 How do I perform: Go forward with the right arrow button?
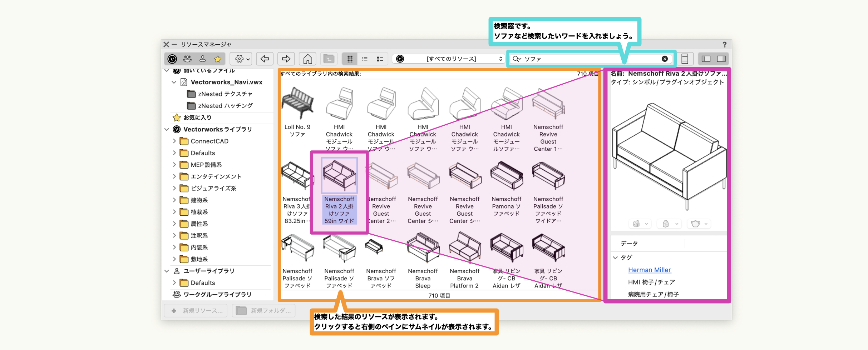pos(286,59)
